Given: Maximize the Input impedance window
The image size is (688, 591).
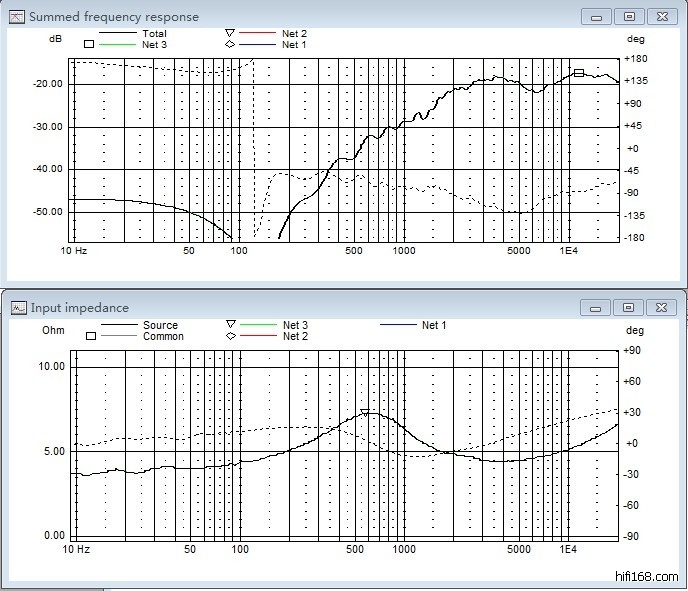Looking at the screenshot, I should 629,308.
